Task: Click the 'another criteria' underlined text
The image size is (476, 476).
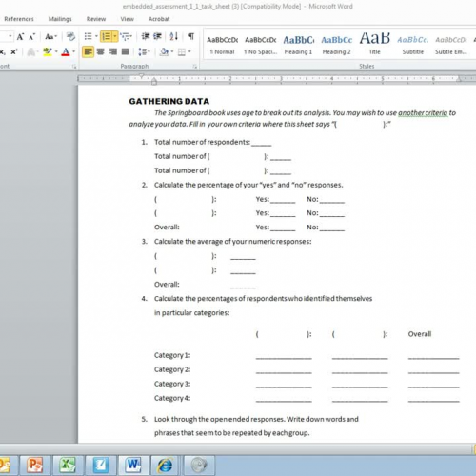Action: [423, 113]
